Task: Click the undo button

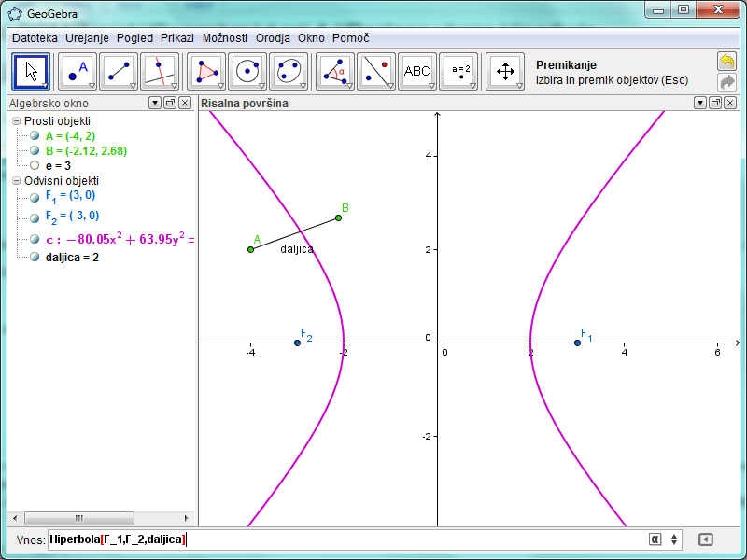Action: (x=726, y=61)
